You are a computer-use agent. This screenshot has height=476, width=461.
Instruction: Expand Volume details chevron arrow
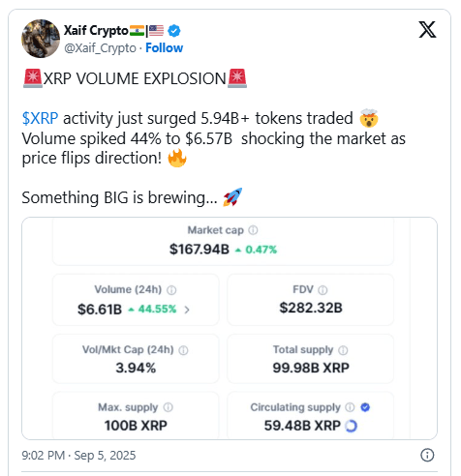pyautogui.click(x=187, y=310)
